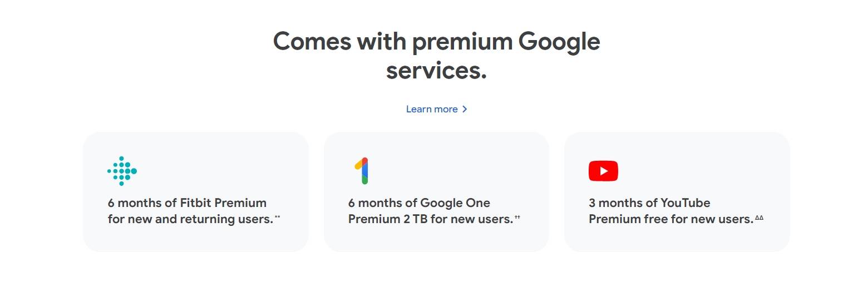This screenshot has width=868, height=296.
Task: Open the double triangle footnote after 'free for new users.'
Action: tap(759, 217)
